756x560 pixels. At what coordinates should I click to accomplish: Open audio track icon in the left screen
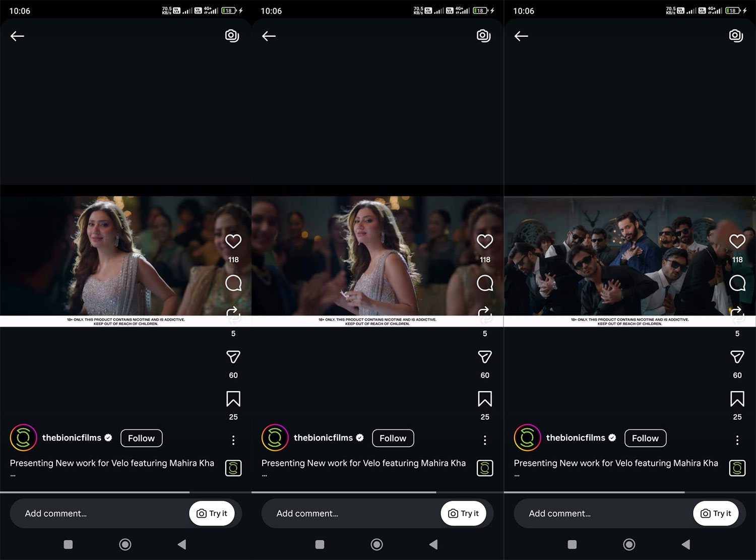click(233, 468)
